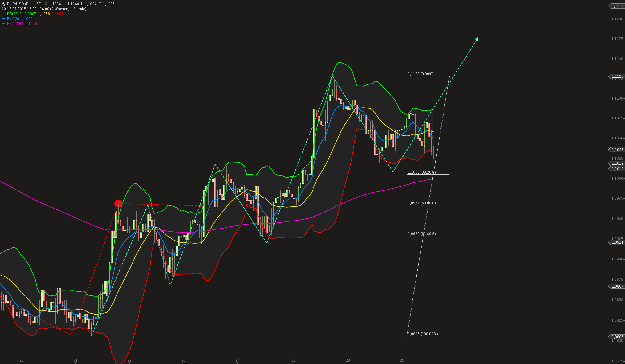
Task: Click the low value L: 1,1024
Action: [89, 4]
